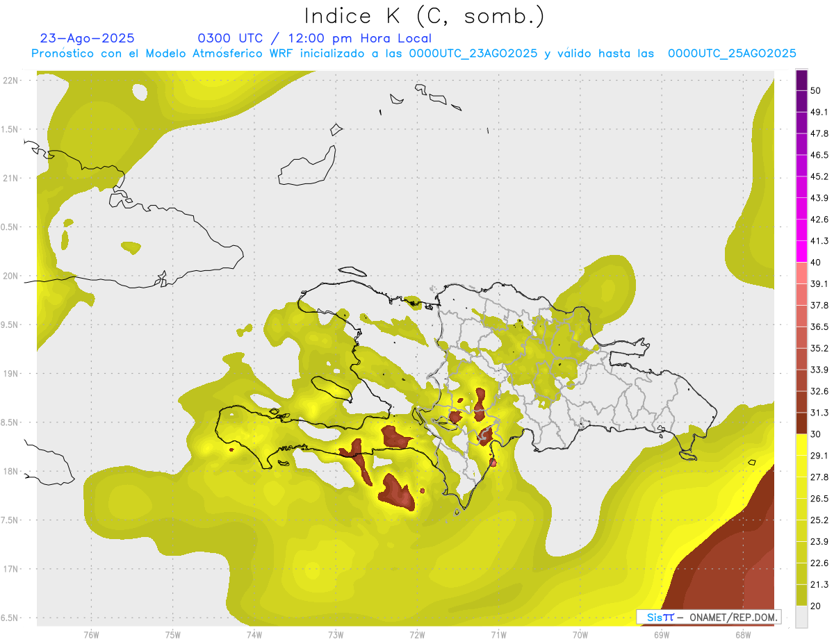
Task: Click the colorbar value '43.9'
Action: click(x=819, y=198)
